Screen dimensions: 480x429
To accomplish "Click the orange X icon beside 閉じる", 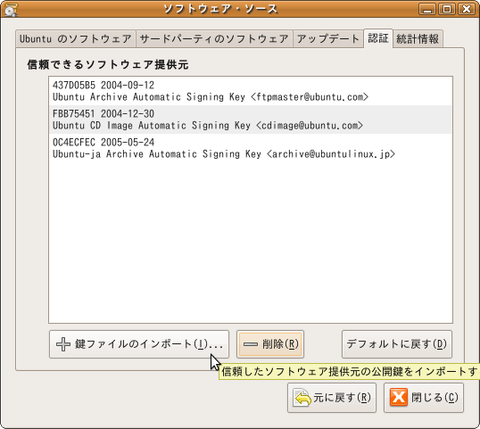I will [x=399, y=398].
